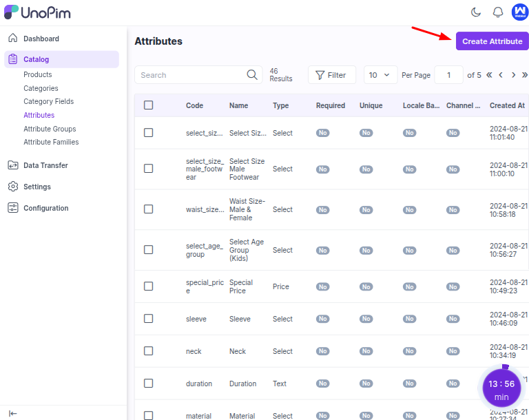
Task: Sort by the Code column header
Action: 195,105
